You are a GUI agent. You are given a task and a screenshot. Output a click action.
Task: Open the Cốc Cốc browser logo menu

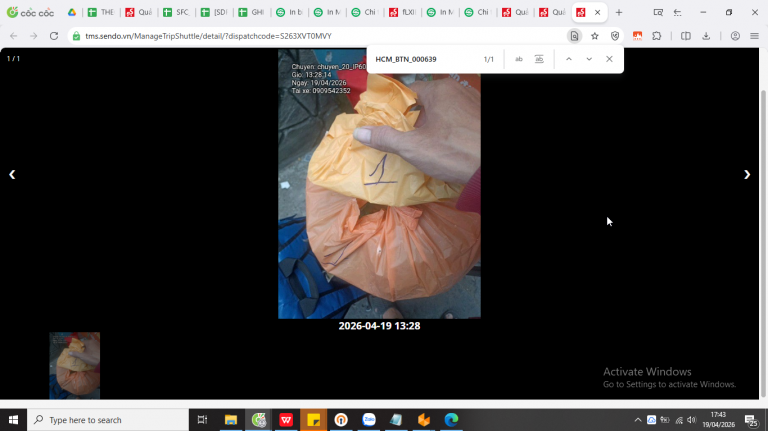[30, 12]
